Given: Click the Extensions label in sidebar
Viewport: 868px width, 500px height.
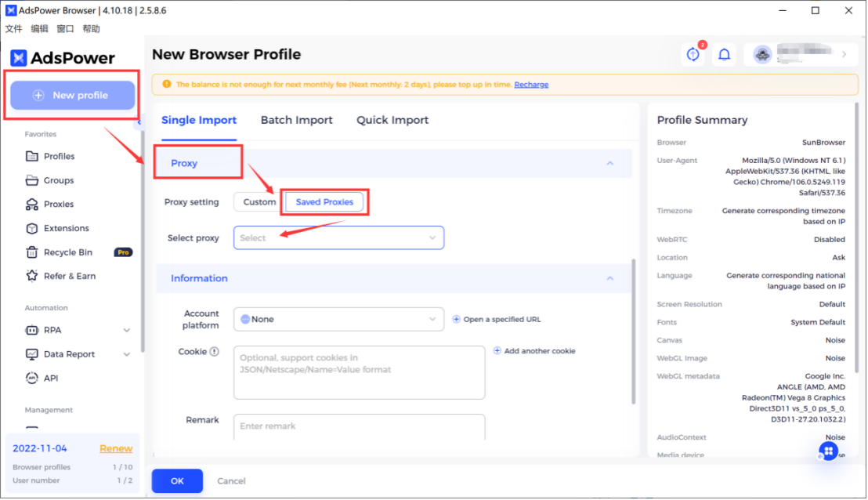Looking at the screenshot, I should point(67,228).
